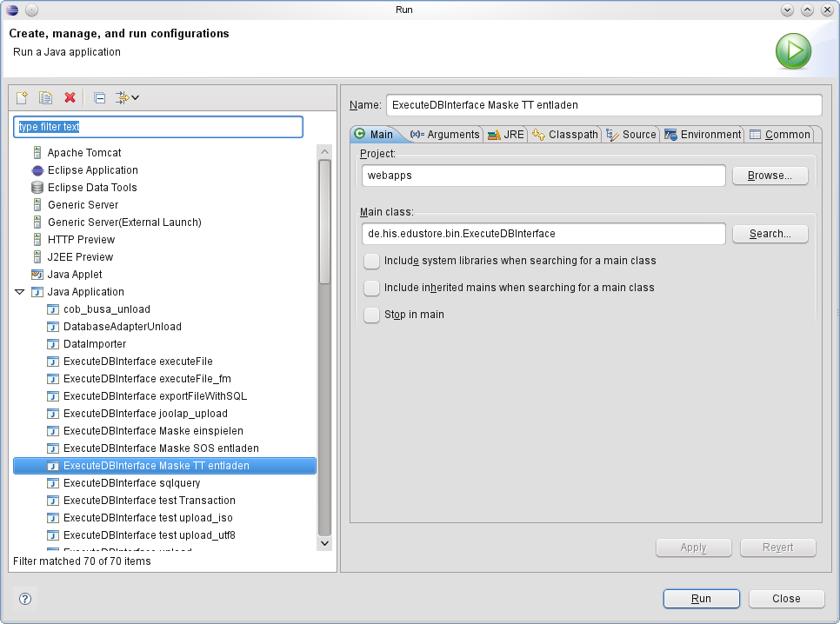
Task: Open the filter launch configurations dropdown
Action: [127, 97]
